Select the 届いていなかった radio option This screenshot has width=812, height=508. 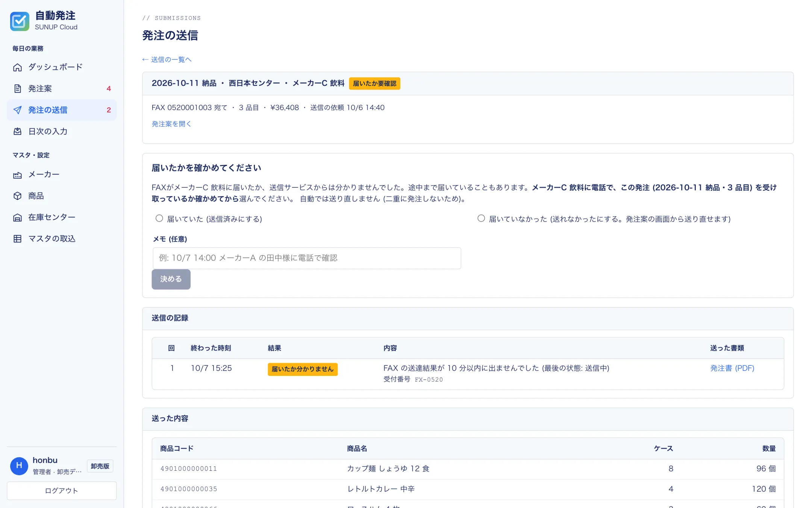[481, 218]
